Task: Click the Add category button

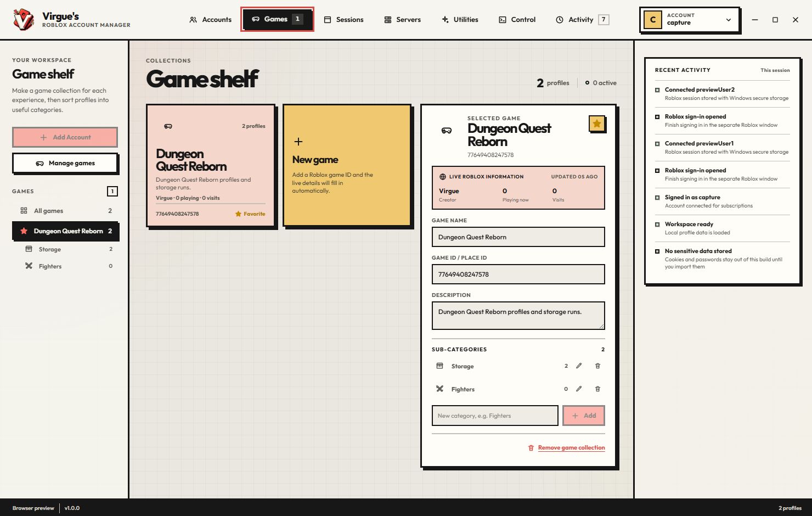Action: pyautogui.click(x=584, y=416)
